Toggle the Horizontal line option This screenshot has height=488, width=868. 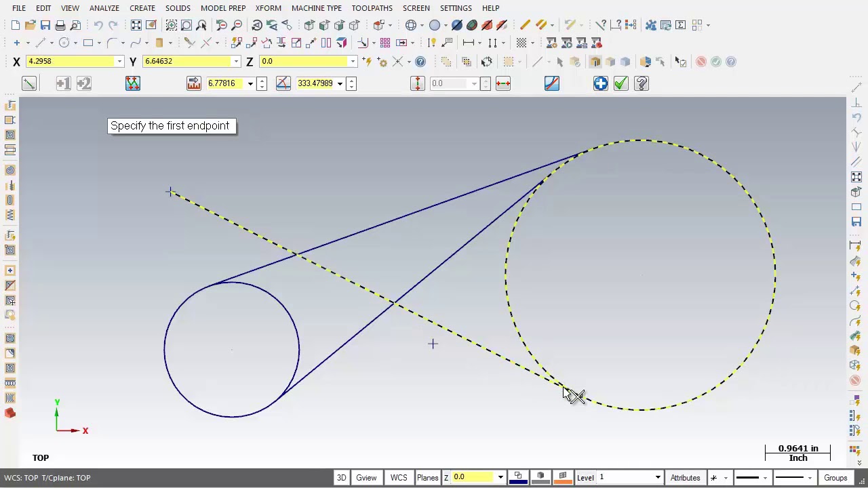[503, 83]
